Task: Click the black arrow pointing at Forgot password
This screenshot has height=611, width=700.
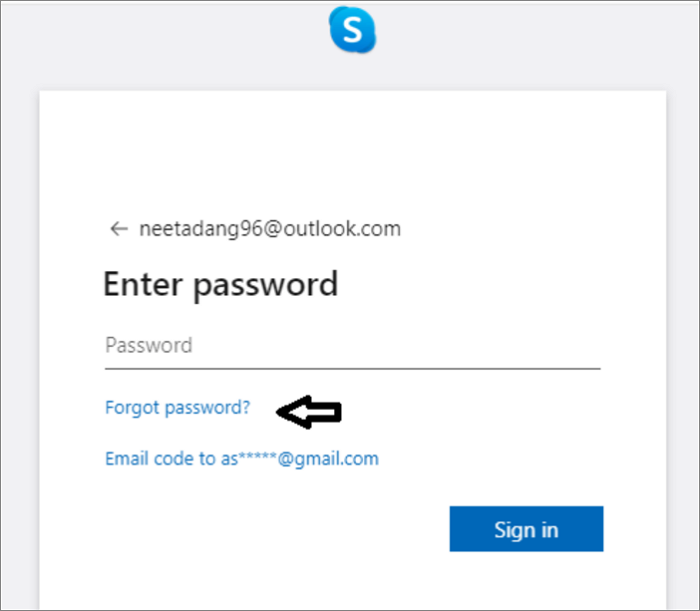Action: pyautogui.click(x=309, y=410)
